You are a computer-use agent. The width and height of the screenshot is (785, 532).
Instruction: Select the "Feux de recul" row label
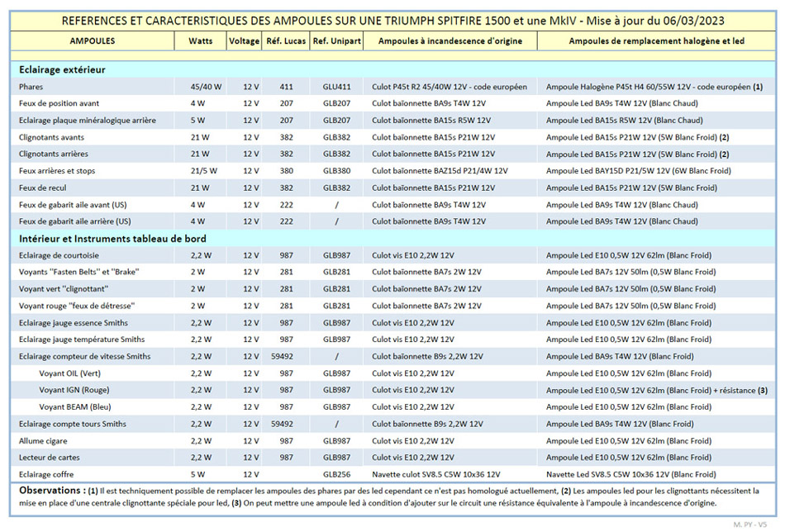click(44, 188)
